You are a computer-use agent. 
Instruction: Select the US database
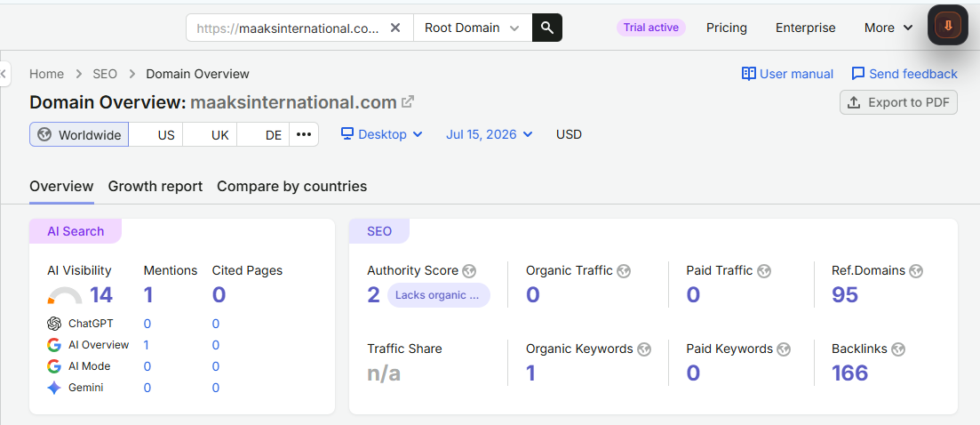(156, 134)
